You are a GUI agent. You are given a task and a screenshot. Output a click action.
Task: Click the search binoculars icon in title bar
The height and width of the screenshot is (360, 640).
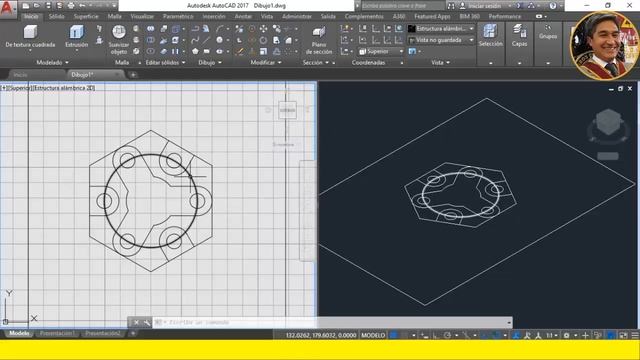click(x=451, y=6)
